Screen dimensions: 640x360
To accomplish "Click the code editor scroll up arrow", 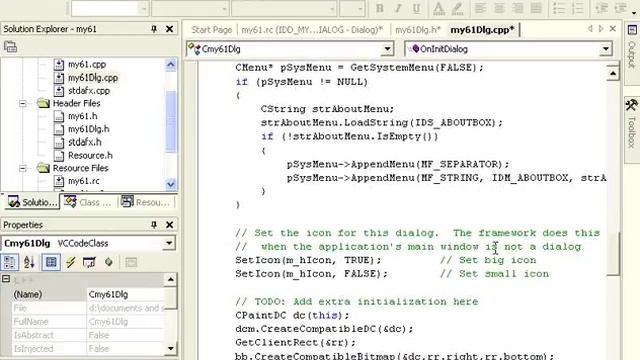I will pyautogui.click(x=613, y=73).
